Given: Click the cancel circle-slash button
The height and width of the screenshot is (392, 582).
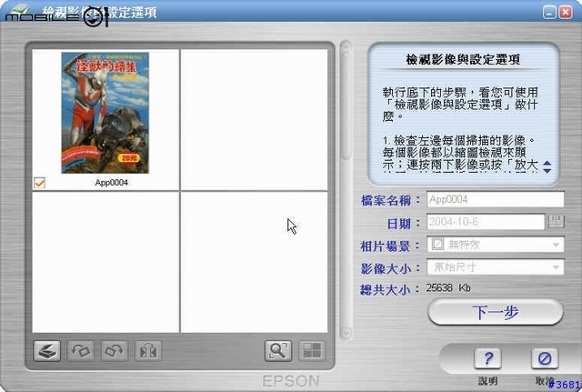Looking at the screenshot, I should (545, 358).
